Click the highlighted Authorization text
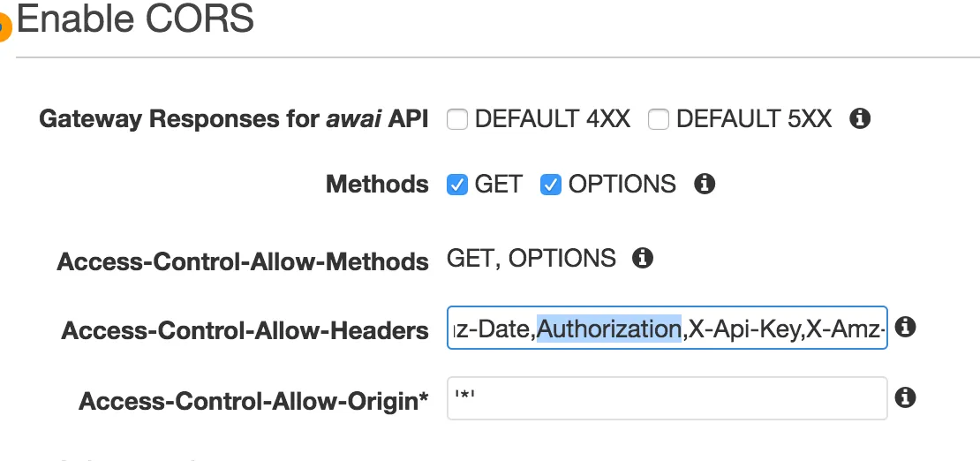 (x=609, y=329)
